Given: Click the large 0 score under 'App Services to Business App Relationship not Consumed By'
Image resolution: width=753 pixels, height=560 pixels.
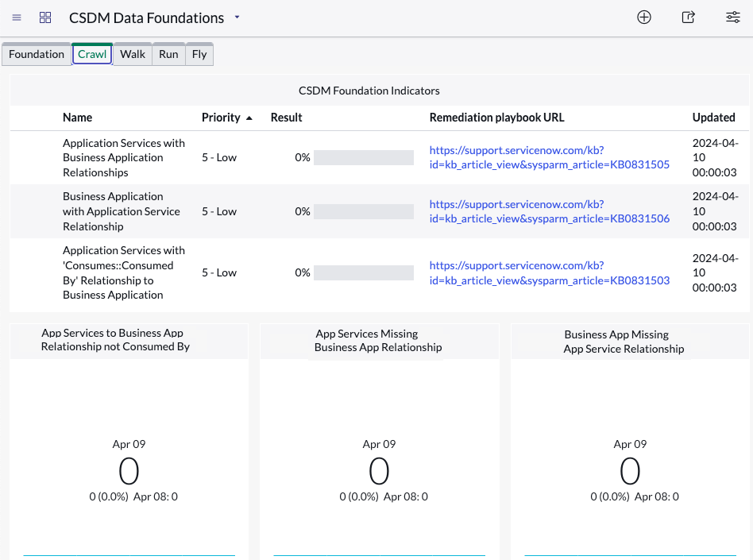Looking at the screenshot, I should coord(129,471).
